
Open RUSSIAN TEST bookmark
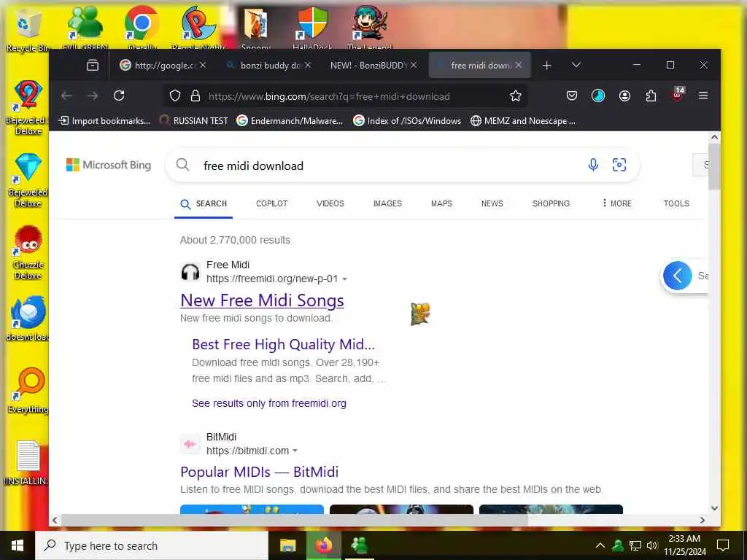[x=194, y=121]
